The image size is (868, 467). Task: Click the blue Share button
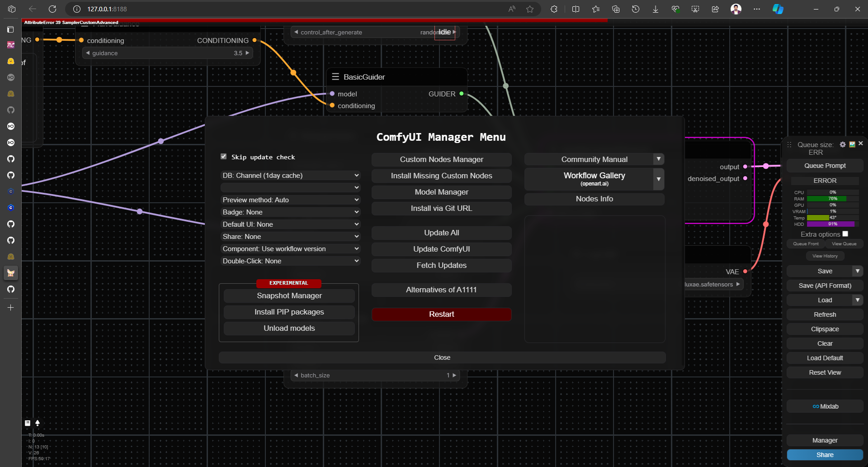click(x=825, y=455)
